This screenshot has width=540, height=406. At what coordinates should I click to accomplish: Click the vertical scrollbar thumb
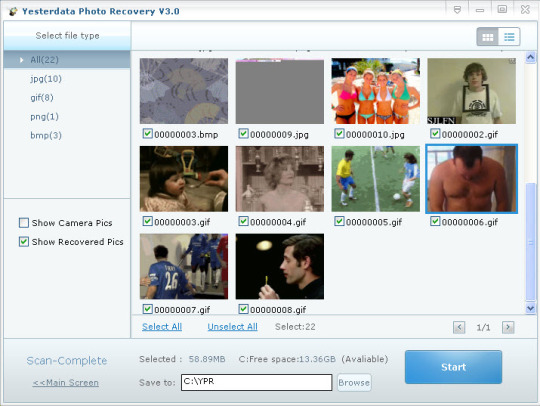[530, 242]
